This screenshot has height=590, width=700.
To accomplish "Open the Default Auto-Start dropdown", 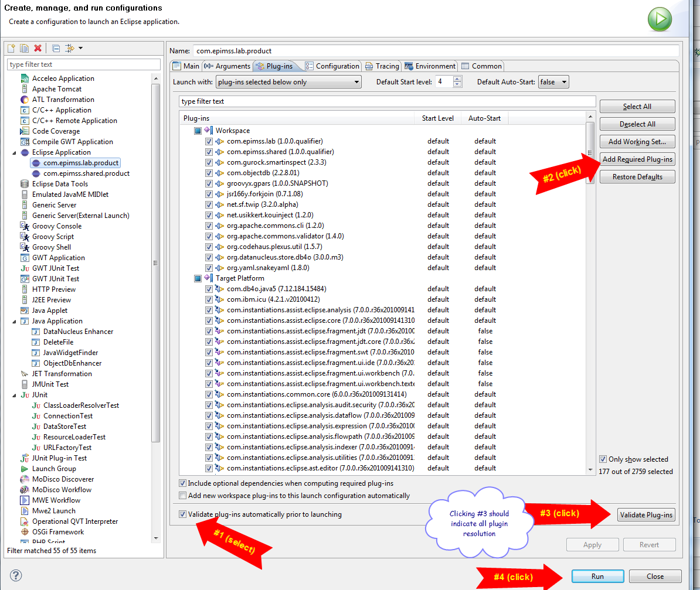I will [553, 82].
